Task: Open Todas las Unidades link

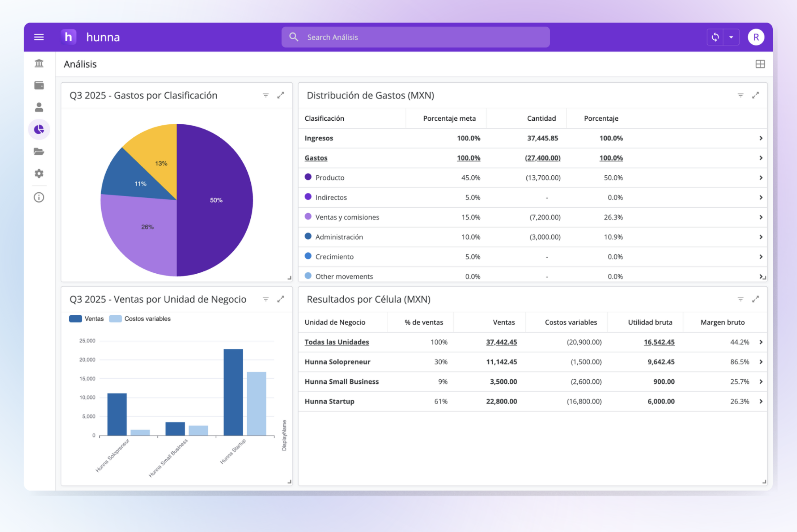Action: (x=336, y=342)
